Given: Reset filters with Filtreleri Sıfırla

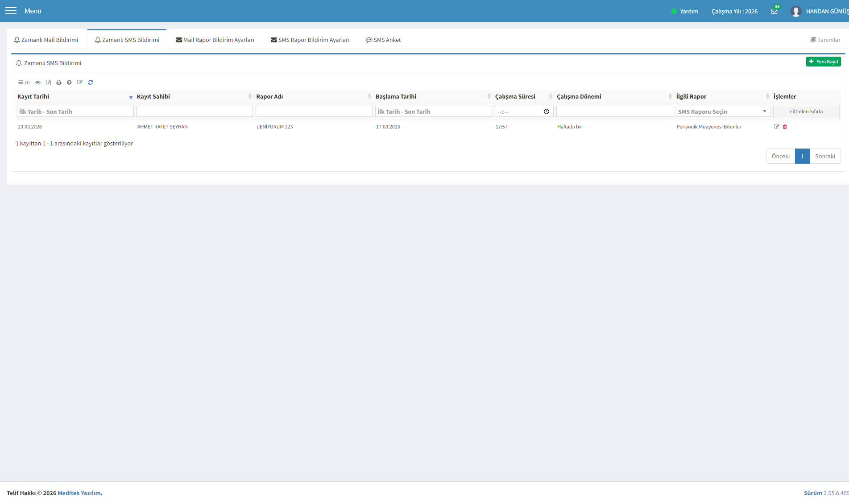Looking at the screenshot, I should pyautogui.click(x=806, y=112).
